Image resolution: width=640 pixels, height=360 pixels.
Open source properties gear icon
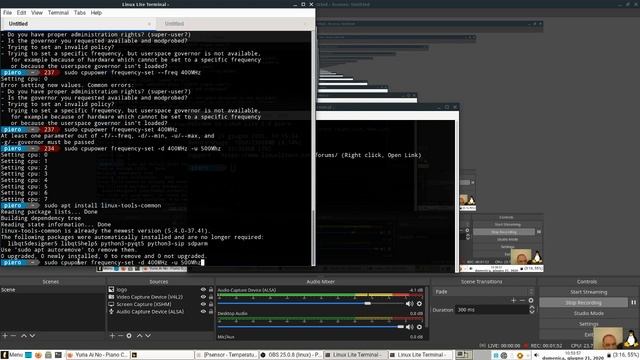(x=129, y=336)
